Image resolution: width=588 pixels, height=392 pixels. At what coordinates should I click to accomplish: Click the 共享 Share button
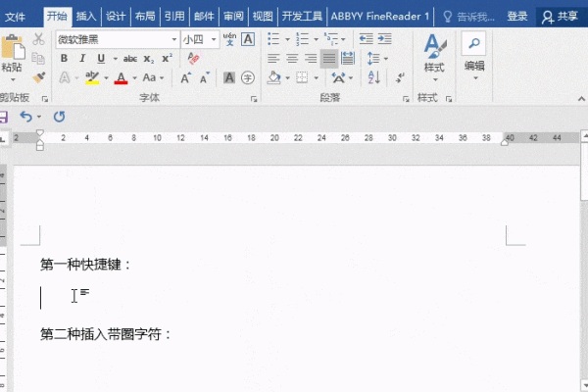click(x=561, y=17)
